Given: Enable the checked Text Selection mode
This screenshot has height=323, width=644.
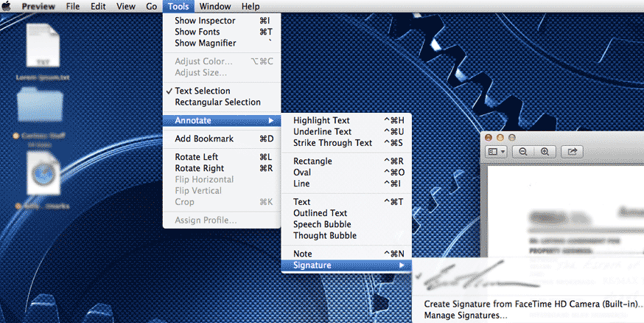Looking at the screenshot, I should pyautogui.click(x=202, y=91).
